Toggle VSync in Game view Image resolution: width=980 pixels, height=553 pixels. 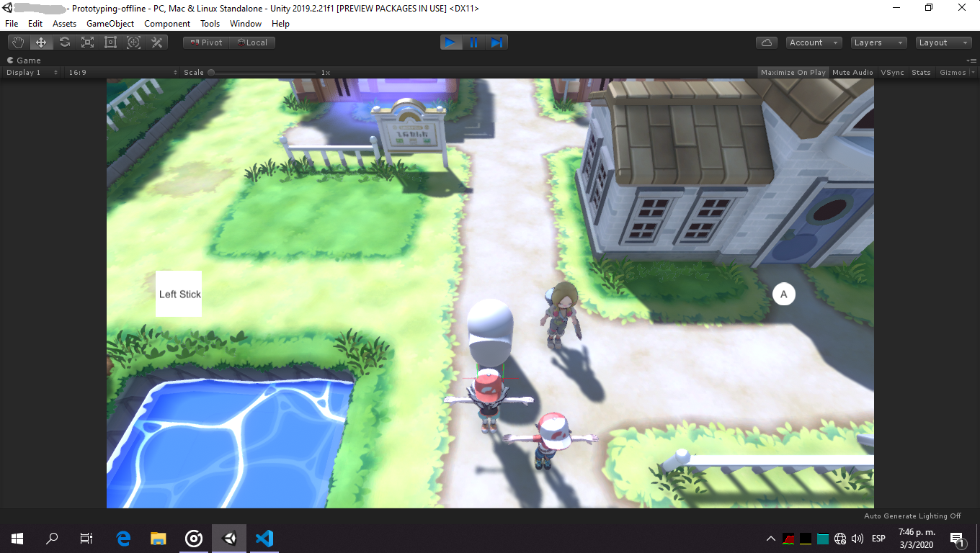pyautogui.click(x=892, y=73)
